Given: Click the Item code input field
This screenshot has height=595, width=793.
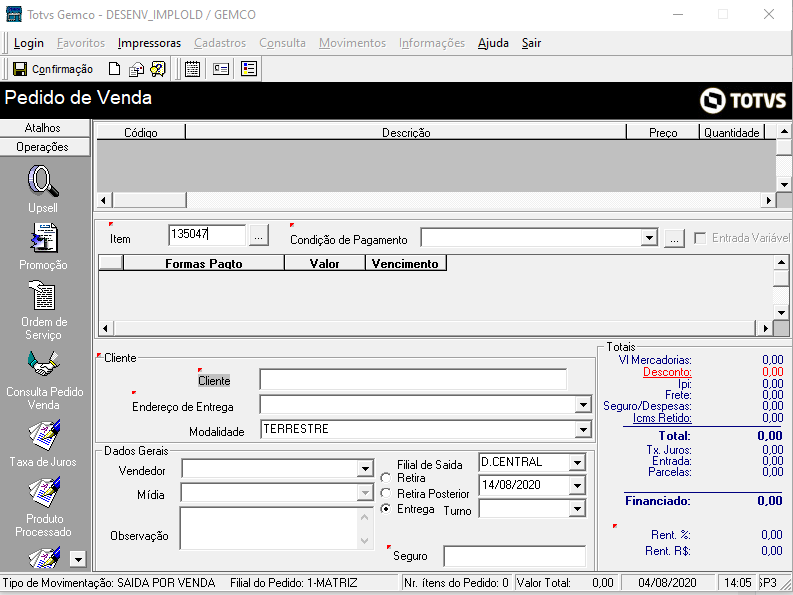Looking at the screenshot, I should pos(207,235).
